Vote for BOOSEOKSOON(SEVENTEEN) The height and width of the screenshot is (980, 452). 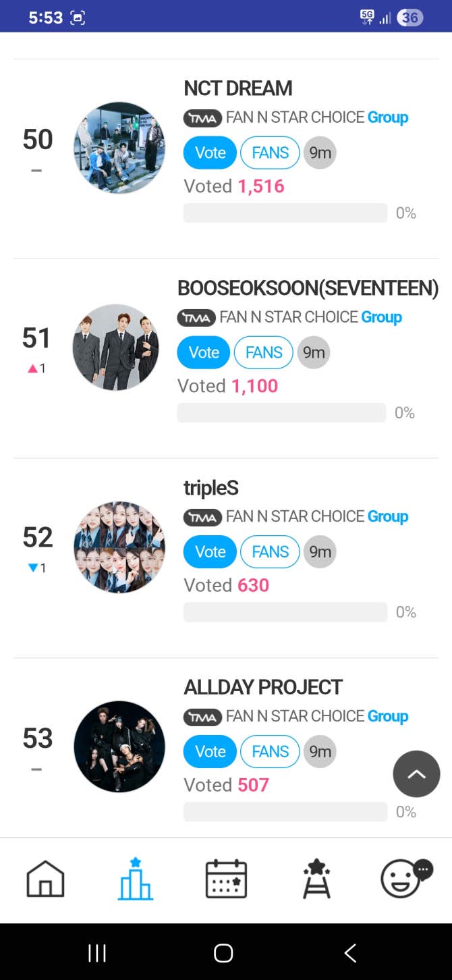204,352
